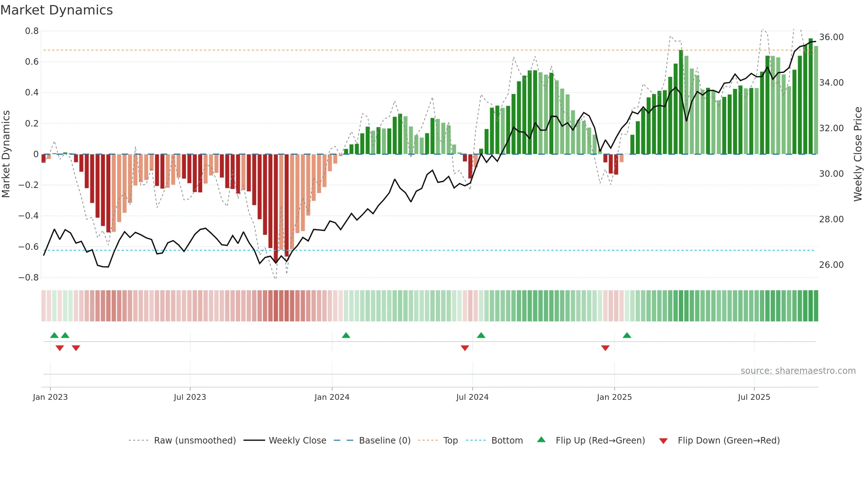Click the vertical Market Dynamics axis title
Screen dimensions: 868x488
coord(6,154)
